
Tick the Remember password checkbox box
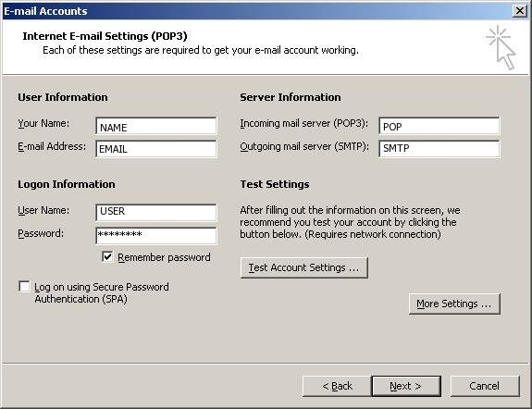tap(107, 256)
